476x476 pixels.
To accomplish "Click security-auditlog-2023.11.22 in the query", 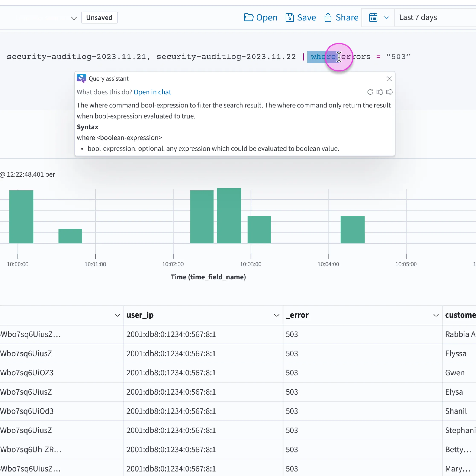I will (226, 57).
